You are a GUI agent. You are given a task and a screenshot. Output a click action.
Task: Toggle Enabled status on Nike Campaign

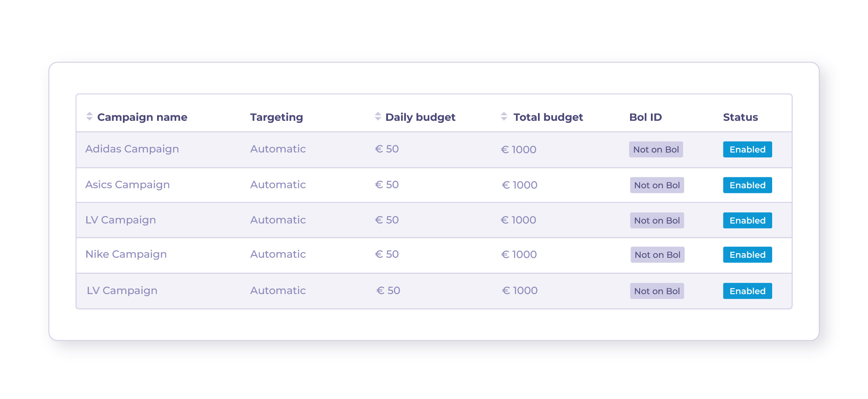coord(747,255)
